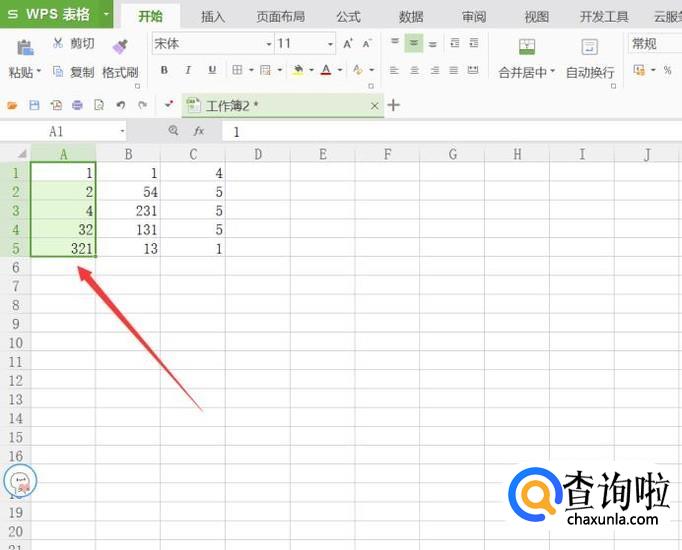Close the 工作簿2 document tab
The image size is (682, 550).
pyautogui.click(x=374, y=106)
